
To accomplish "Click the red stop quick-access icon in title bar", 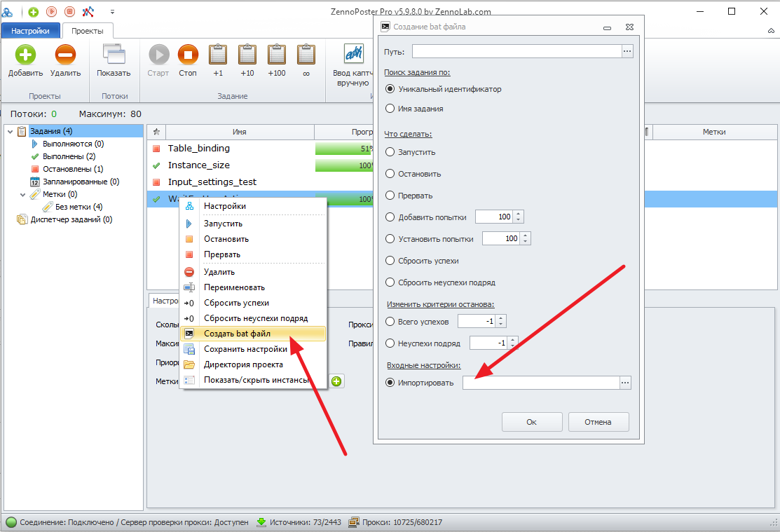I will pyautogui.click(x=69, y=11).
